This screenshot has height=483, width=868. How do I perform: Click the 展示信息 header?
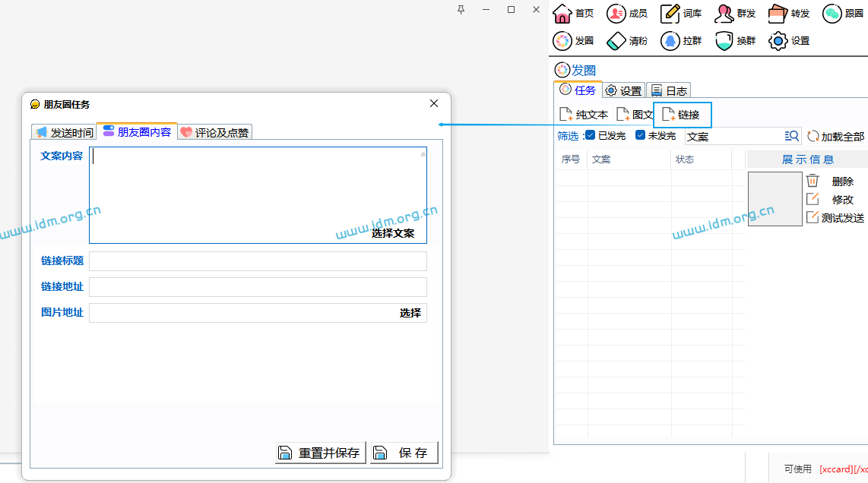[x=808, y=159]
